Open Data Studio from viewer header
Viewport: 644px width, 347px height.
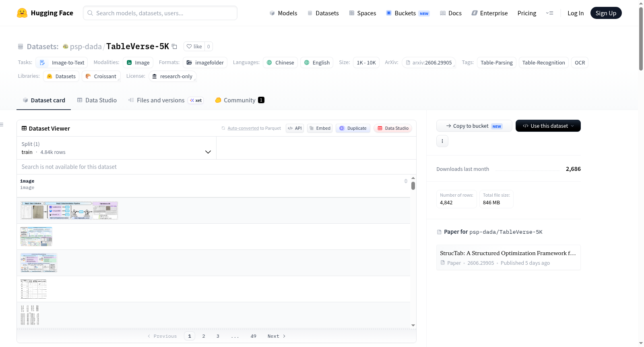click(x=393, y=128)
